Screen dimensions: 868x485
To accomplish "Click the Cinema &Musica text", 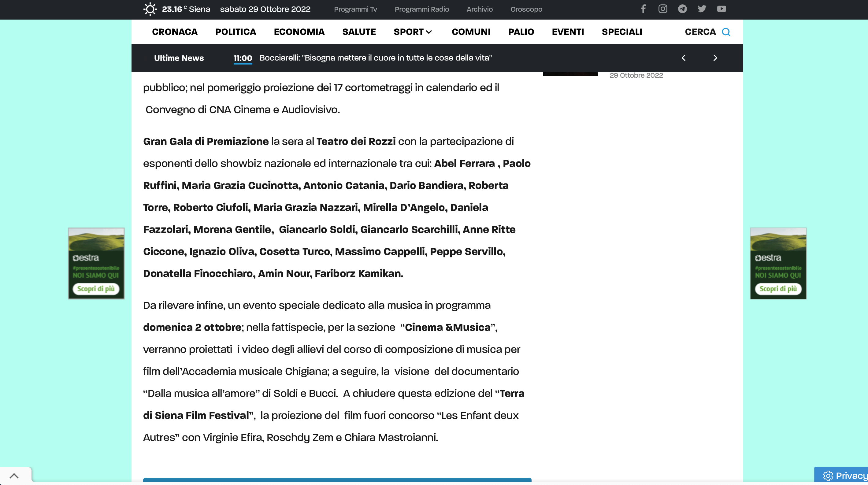I will tap(447, 328).
